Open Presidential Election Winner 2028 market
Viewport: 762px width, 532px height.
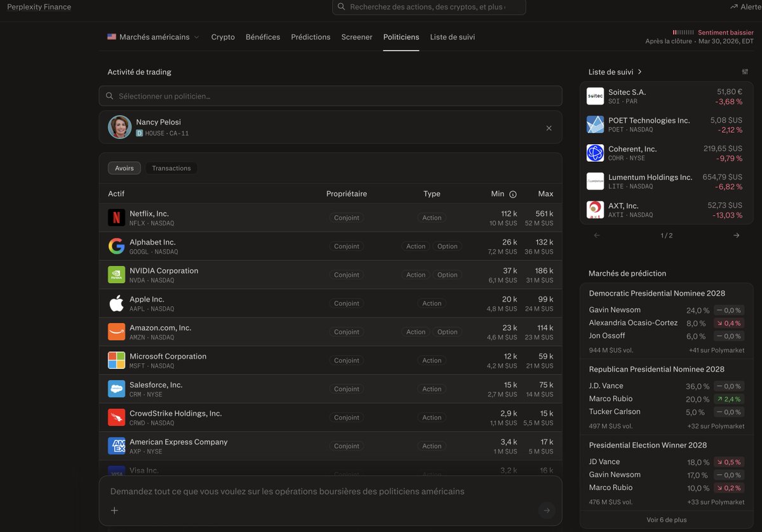tap(648, 445)
